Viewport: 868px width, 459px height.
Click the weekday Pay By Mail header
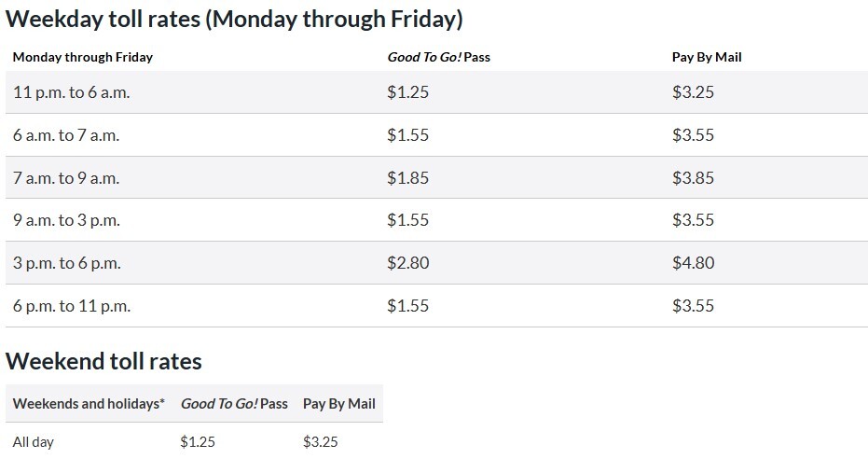click(x=707, y=57)
